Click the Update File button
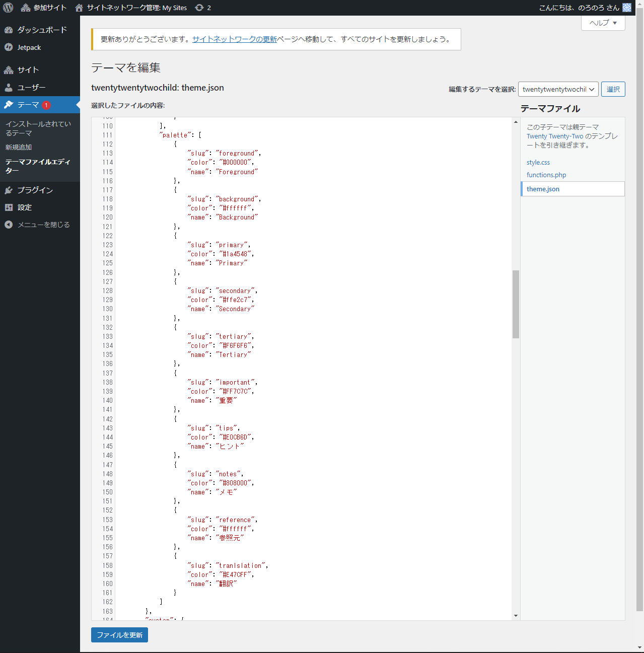Screen dimensions: 644x653 (x=119, y=635)
